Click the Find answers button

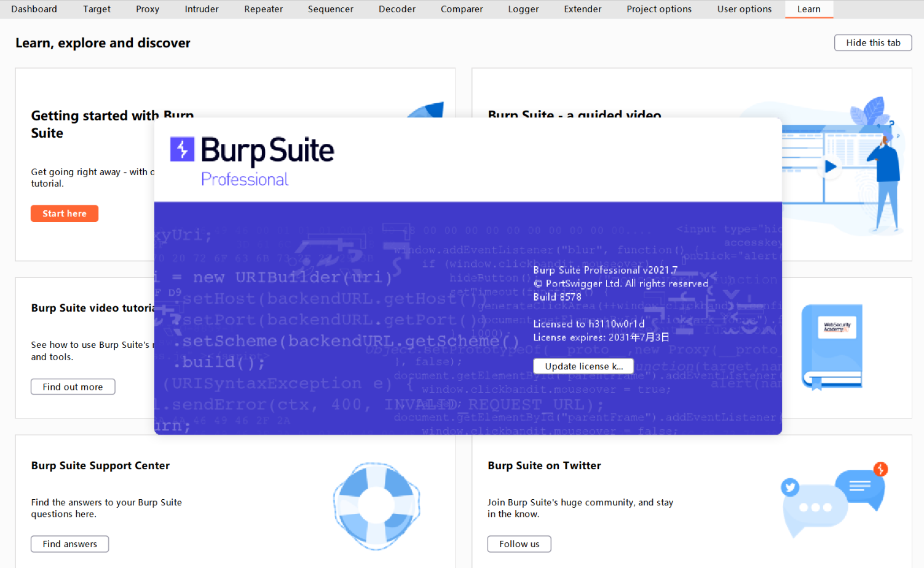click(x=69, y=544)
